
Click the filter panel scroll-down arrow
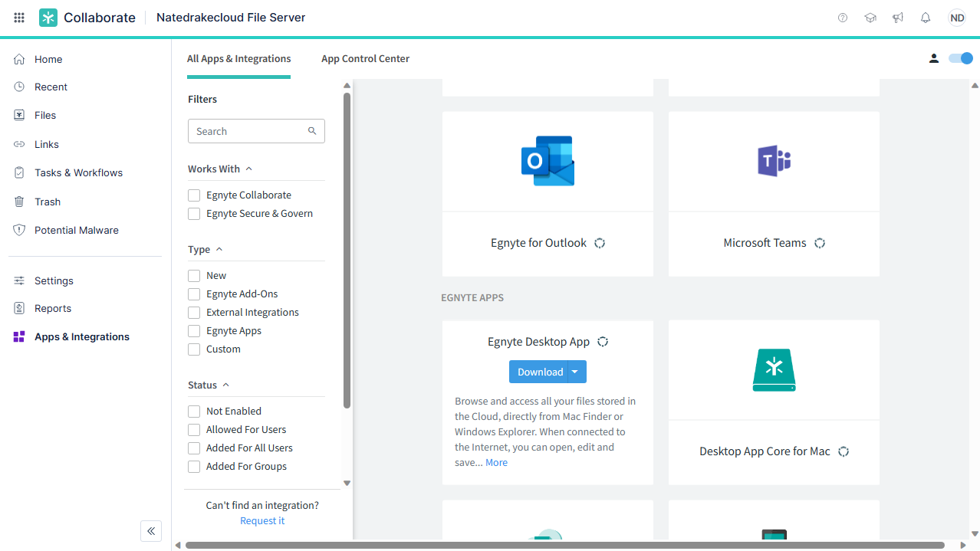[x=347, y=483]
